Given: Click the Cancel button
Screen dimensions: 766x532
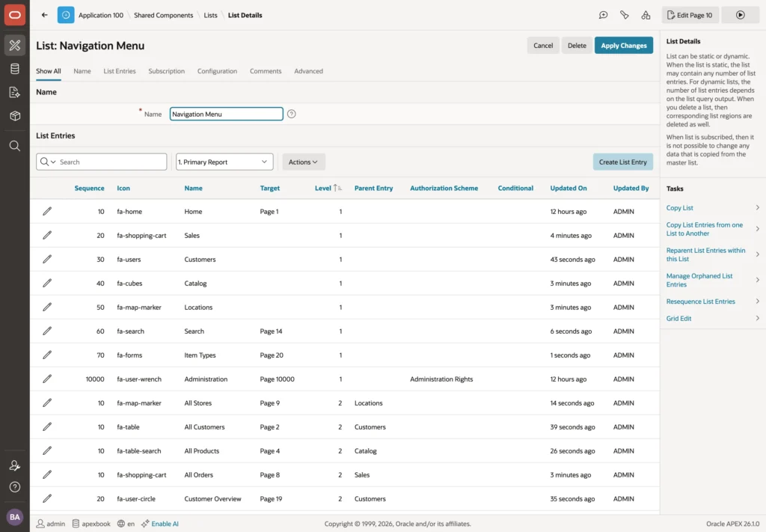Looking at the screenshot, I should point(543,46).
